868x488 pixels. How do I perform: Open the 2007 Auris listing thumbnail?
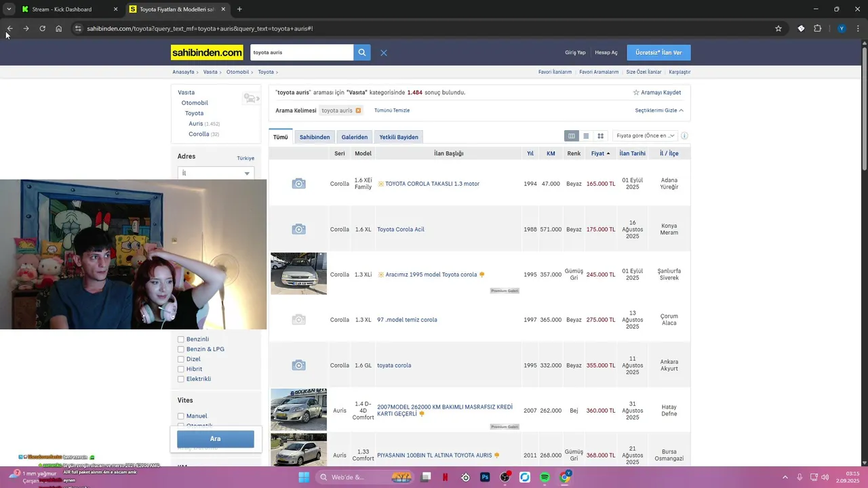pyautogui.click(x=298, y=410)
